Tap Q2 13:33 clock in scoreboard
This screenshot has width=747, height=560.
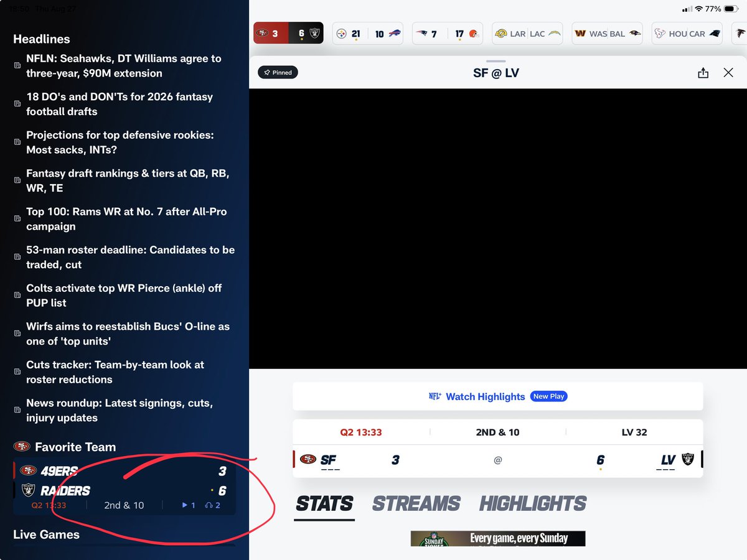tap(361, 432)
